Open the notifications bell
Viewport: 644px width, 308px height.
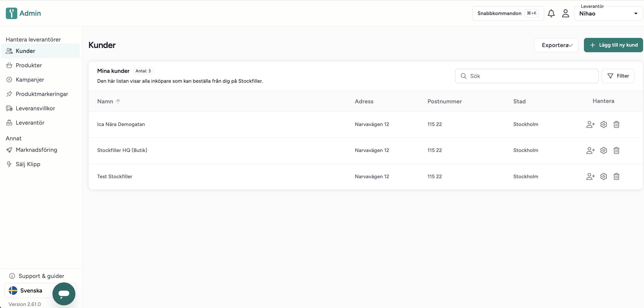click(551, 13)
